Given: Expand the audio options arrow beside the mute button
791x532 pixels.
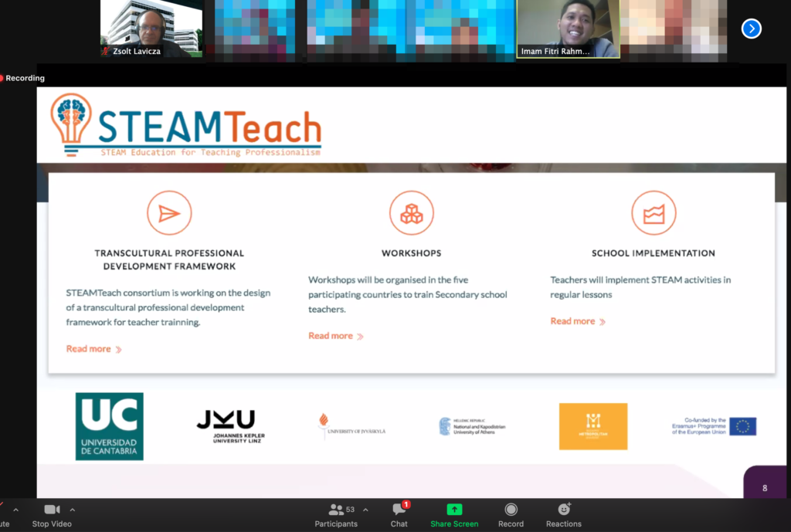Looking at the screenshot, I should [x=15, y=510].
